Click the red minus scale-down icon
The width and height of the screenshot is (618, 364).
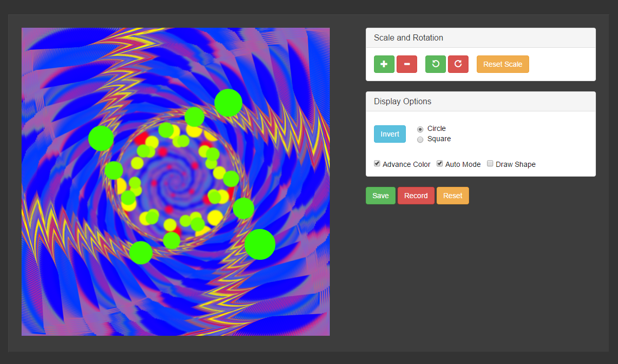click(407, 64)
